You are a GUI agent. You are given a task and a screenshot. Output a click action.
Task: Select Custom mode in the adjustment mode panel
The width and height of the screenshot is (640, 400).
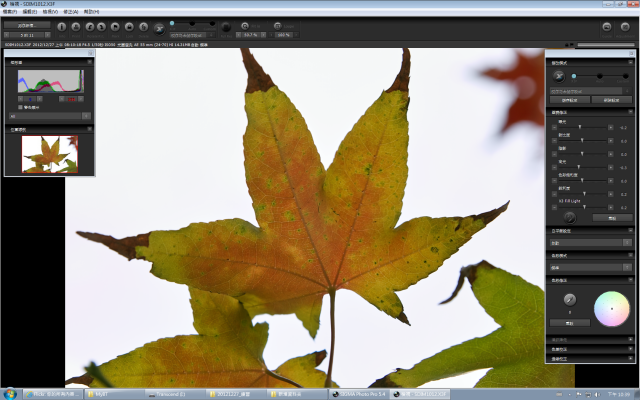[625, 76]
